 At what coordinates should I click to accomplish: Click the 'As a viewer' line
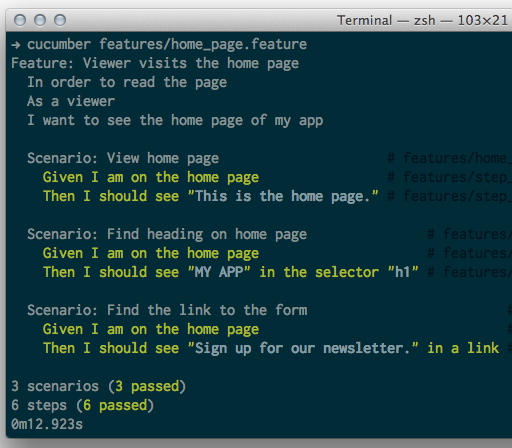coord(71,101)
